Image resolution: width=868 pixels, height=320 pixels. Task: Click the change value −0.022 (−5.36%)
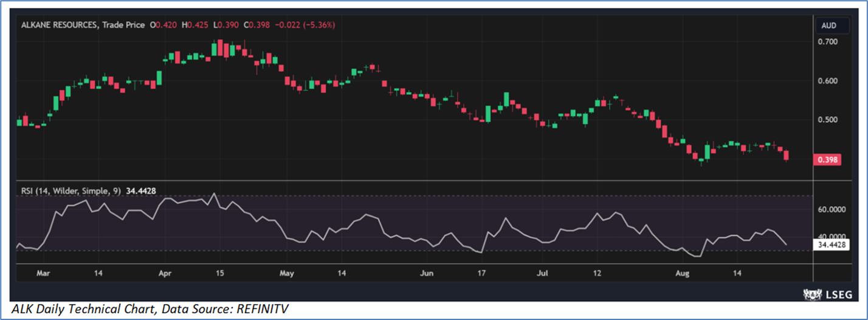click(x=305, y=25)
